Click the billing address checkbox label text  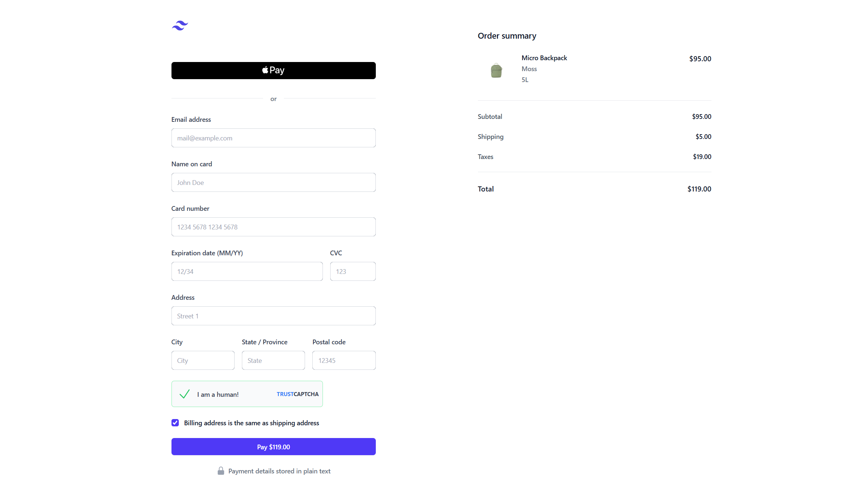tap(251, 423)
